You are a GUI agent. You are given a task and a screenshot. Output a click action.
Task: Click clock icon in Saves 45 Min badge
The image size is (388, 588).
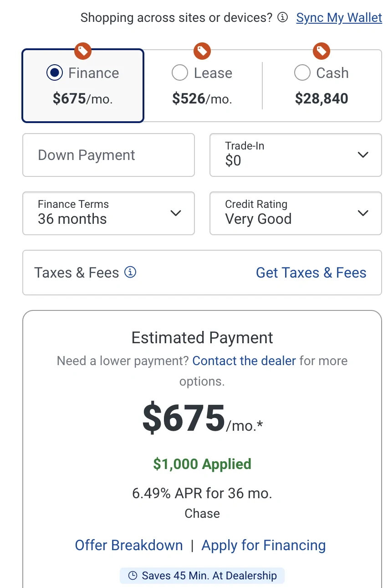click(133, 576)
